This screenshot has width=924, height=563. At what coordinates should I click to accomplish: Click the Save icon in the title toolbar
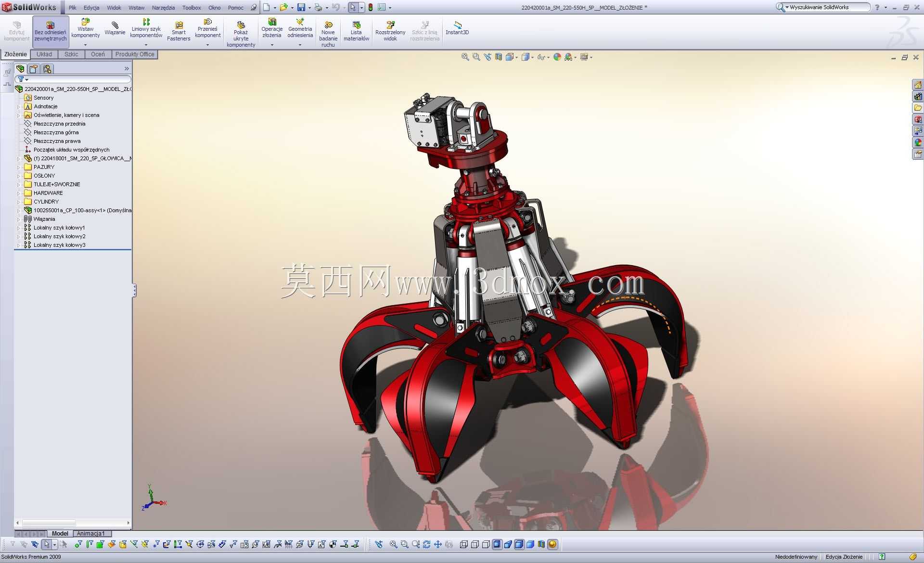coord(301,7)
